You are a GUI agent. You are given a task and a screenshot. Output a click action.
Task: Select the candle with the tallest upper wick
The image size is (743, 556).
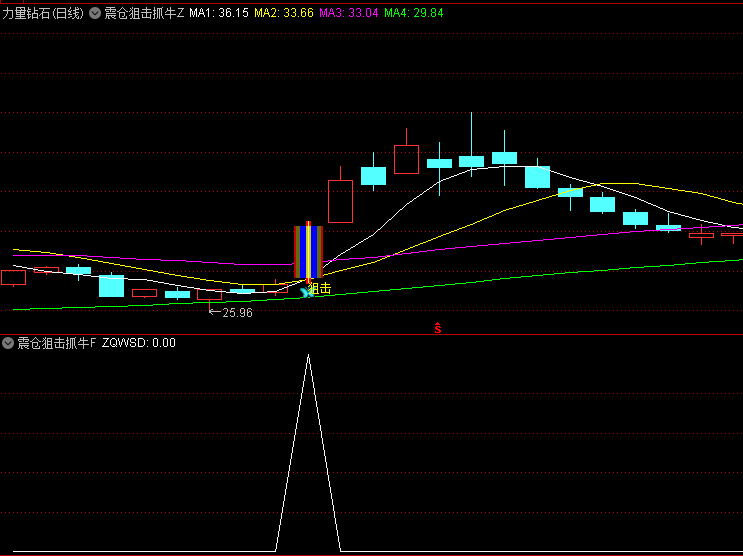point(471,160)
